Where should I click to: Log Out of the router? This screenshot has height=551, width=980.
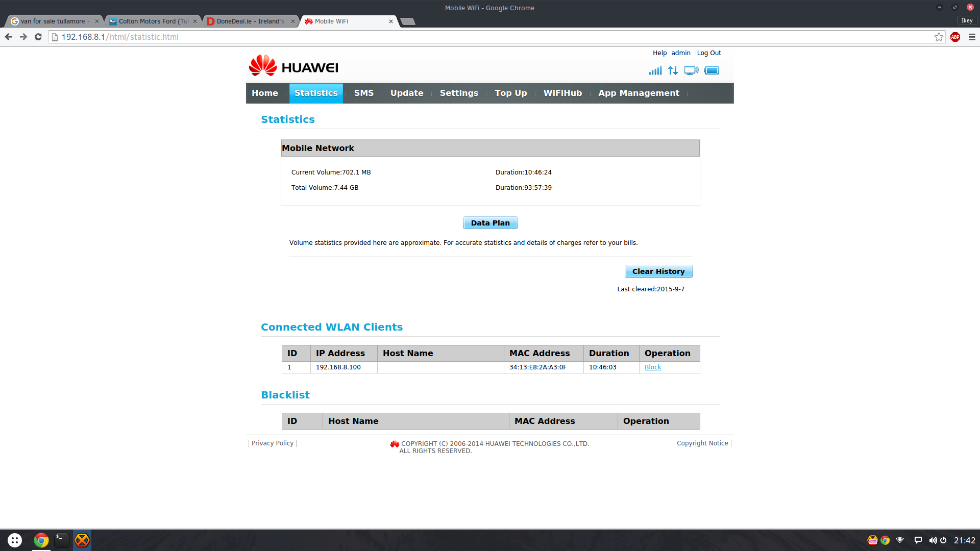[709, 53]
